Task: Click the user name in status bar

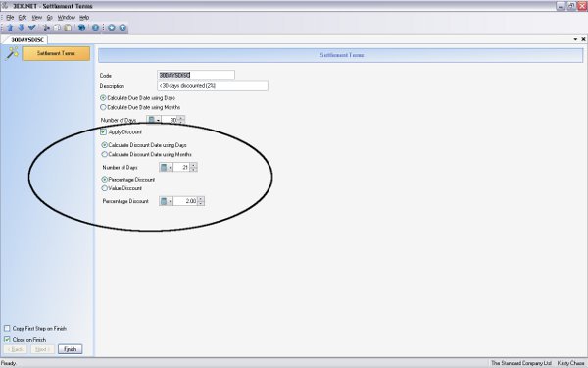Action: 571,363
